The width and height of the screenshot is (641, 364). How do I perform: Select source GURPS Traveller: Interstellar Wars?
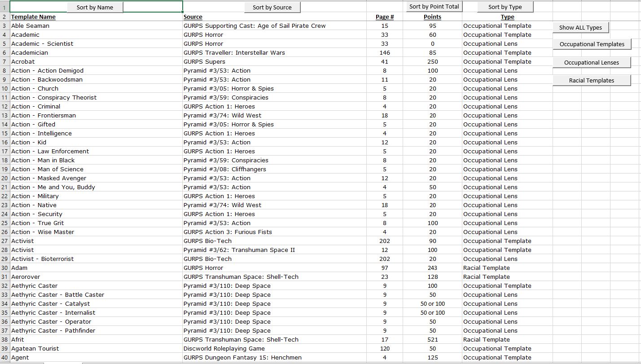[275, 52]
